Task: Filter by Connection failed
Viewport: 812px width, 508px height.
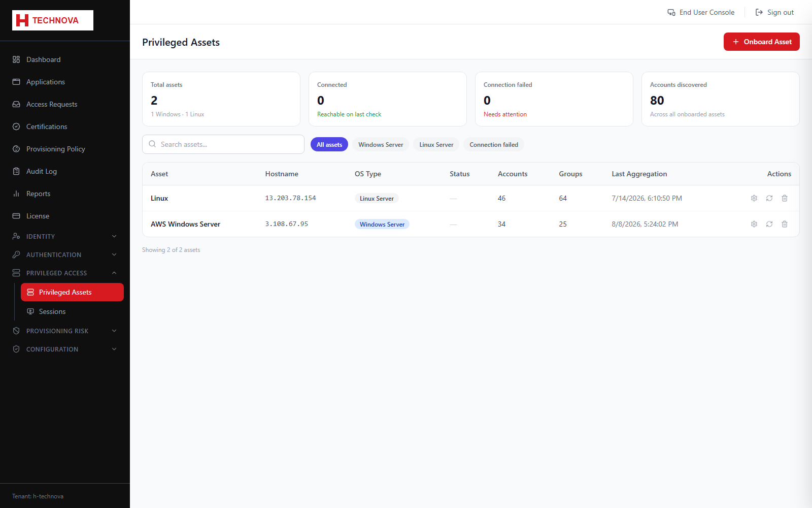Action: 494,144
